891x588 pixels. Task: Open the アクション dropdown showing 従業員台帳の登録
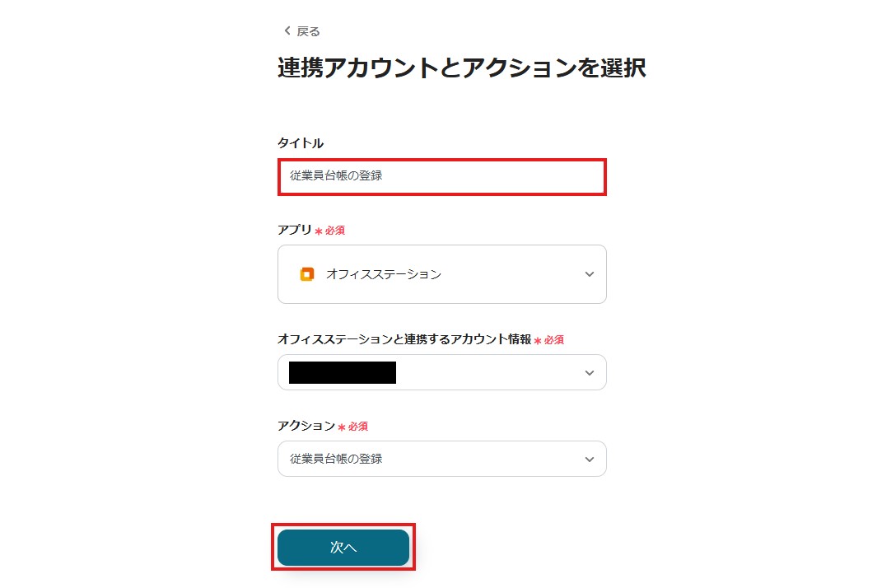point(441,459)
